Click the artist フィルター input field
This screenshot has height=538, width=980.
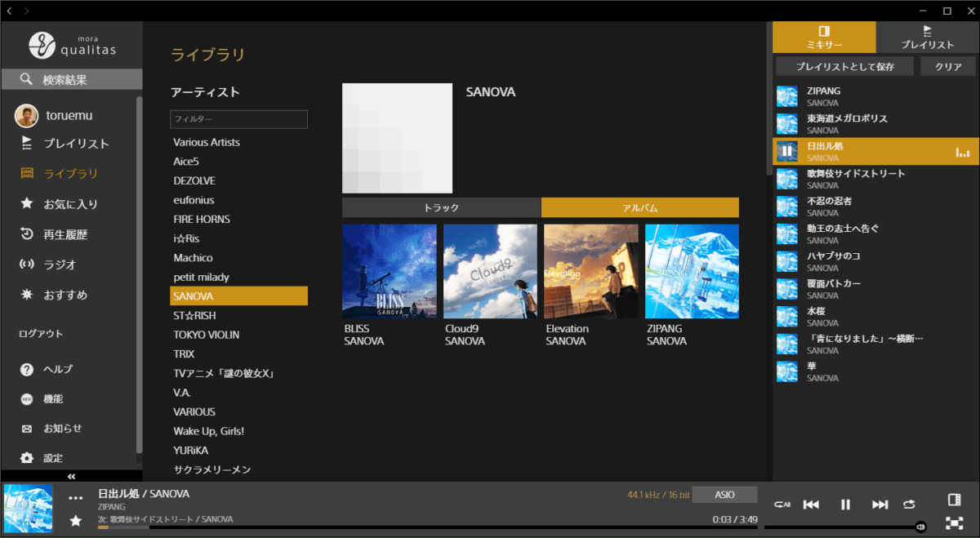point(238,119)
